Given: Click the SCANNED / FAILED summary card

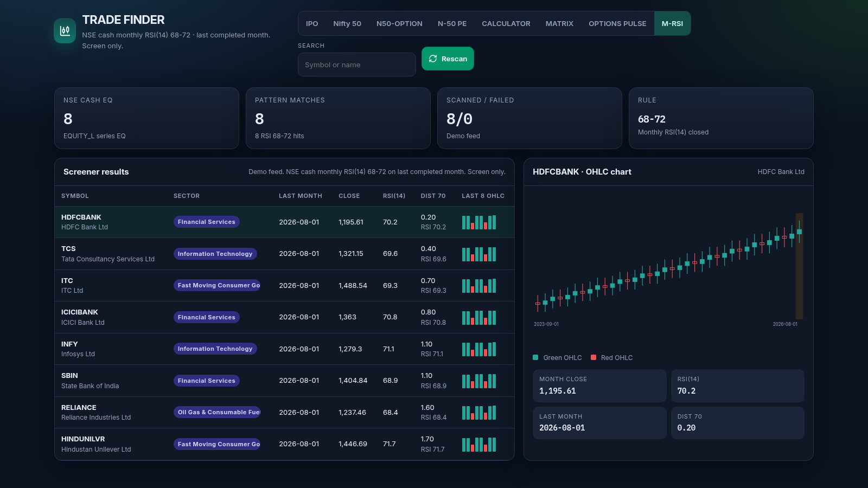Looking at the screenshot, I should tap(529, 118).
